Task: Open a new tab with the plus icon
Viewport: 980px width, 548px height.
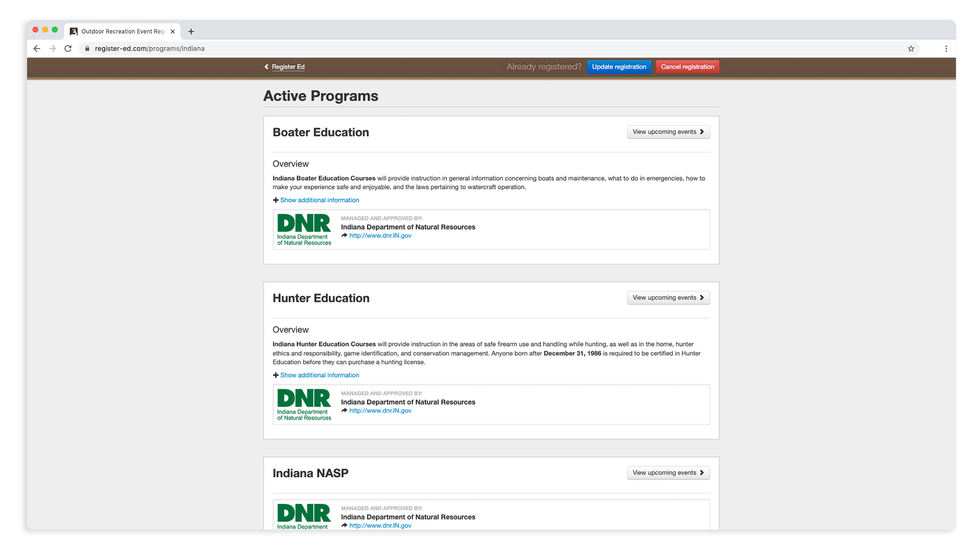Action: 191,32
